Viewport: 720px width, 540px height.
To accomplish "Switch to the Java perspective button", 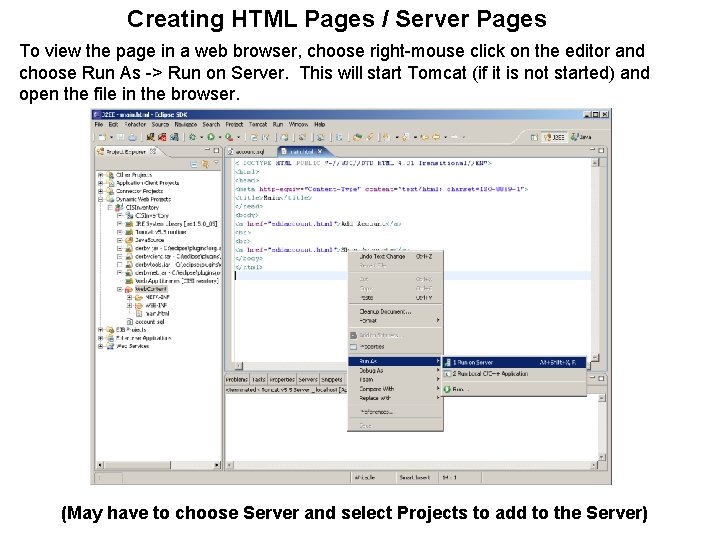I will (581, 137).
